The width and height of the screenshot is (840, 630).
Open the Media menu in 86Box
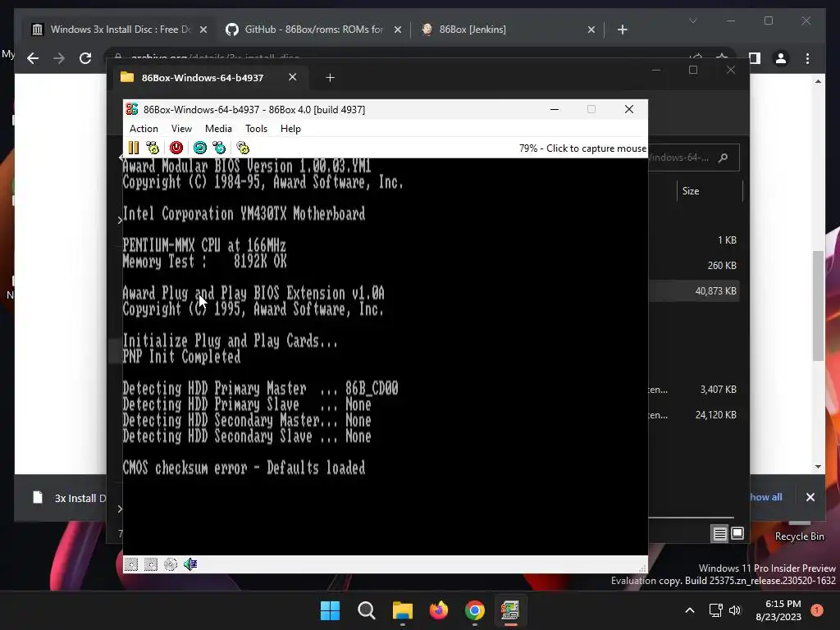click(218, 129)
